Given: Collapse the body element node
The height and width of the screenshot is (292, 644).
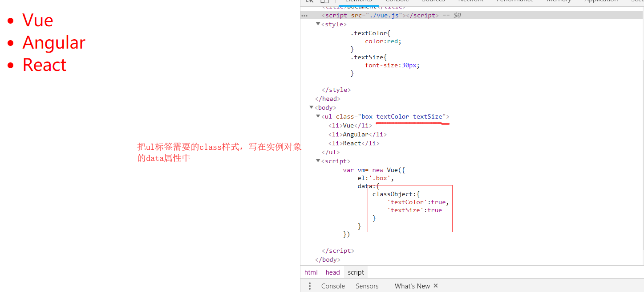Looking at the screenshot, I should pos(312,107).
